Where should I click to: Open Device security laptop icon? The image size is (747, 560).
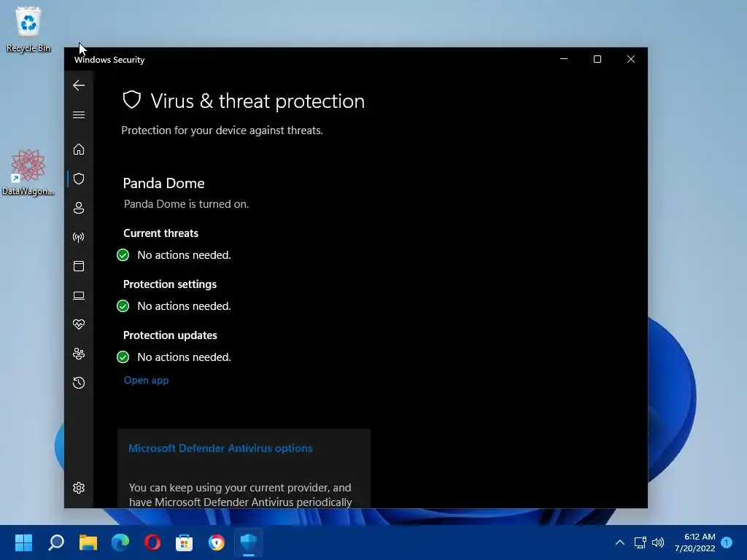point(79,296)
